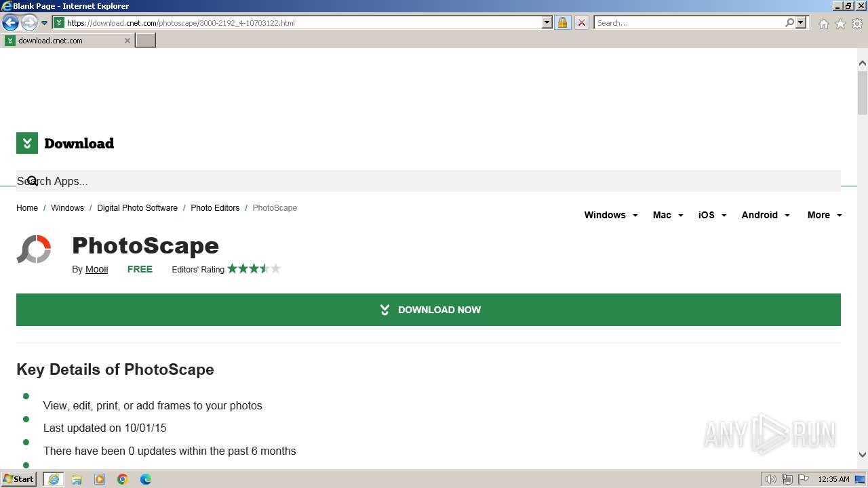The width and height of the screenshot is (868, 488).
Task: Open Edge taskbar icon
Action: pos(146,479)
